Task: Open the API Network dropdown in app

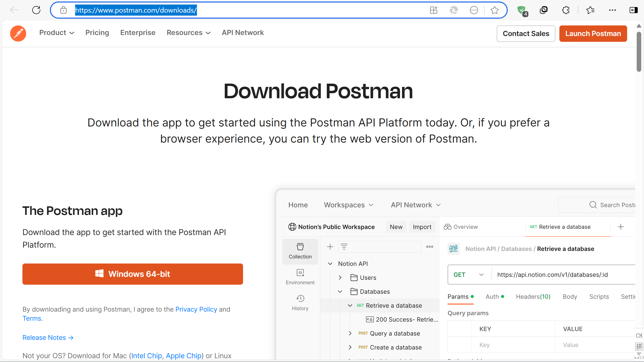Action: coord(416,205)
